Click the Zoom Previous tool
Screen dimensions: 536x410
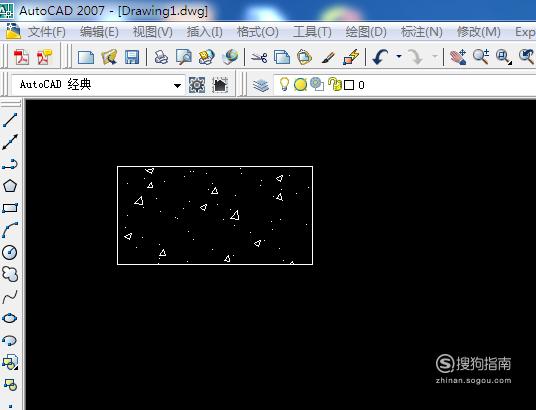526,57
